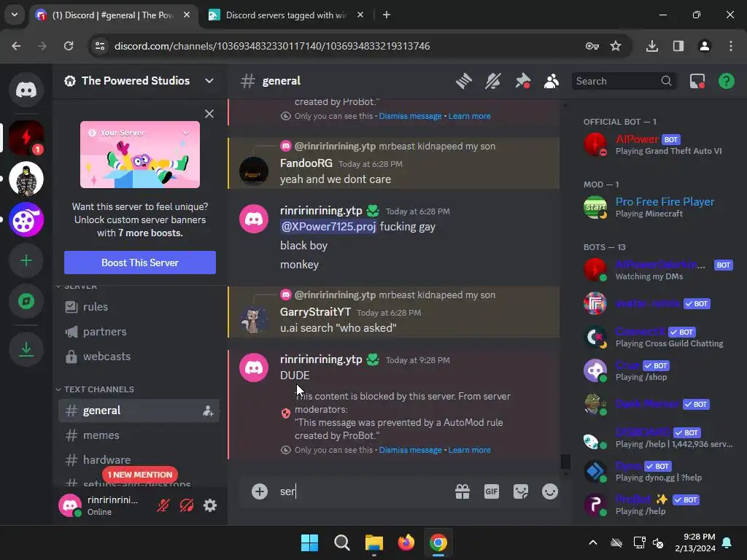Click the message input field containing ser
747x560 pixels.
(362, 491)
